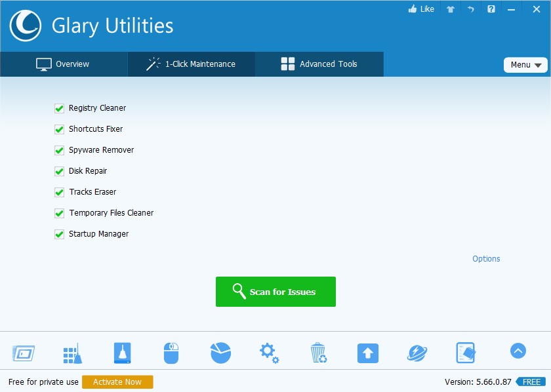Untick the Startup Manager checkbox
551x392 pixels.
pyautogui.click(x=59, y=234)
